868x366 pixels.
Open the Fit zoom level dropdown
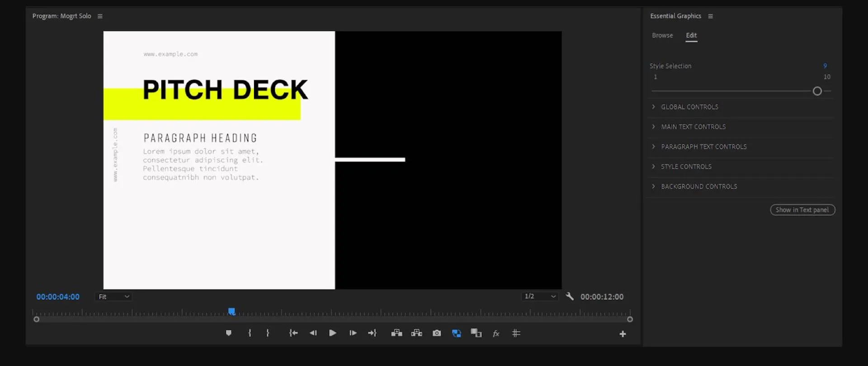click(x=114, y=297)
